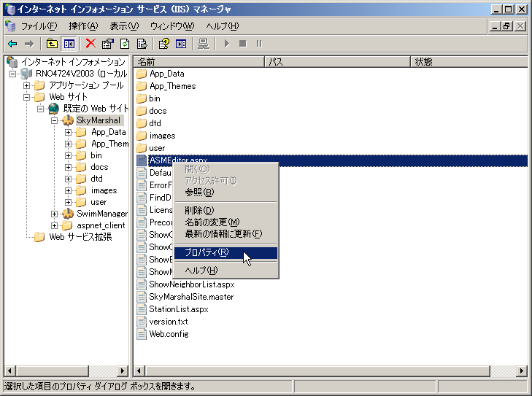This screenshot has height=396, width=532.
Task: Click the Up one level folder icon
Action: (x=52, y=44)
